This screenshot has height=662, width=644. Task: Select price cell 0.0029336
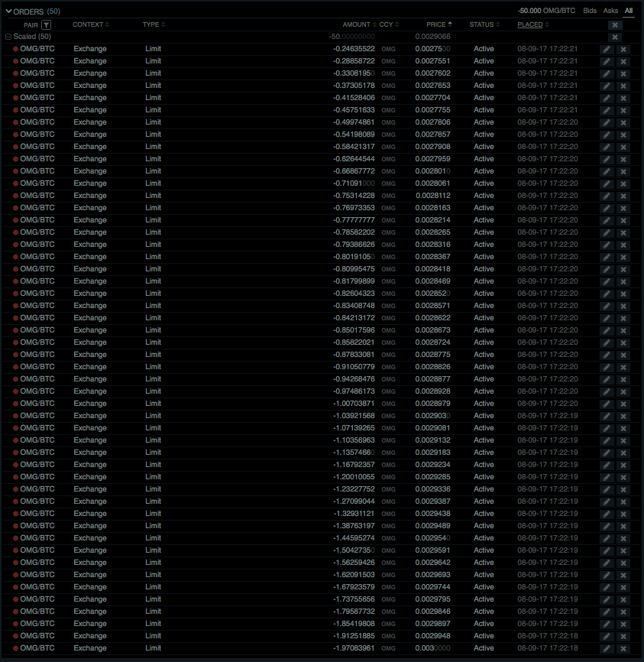pyautogui.click(x=432, y=489)
